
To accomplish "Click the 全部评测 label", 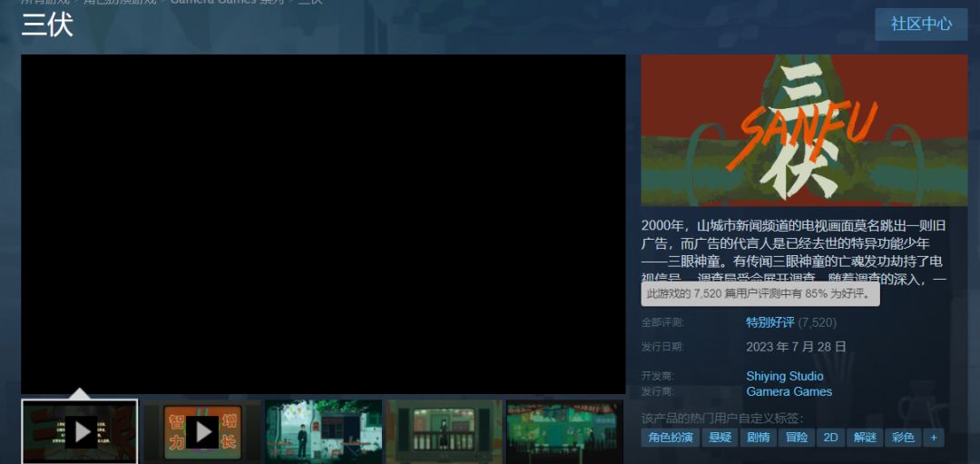I will pyautogui.click(x=661, y=323).
